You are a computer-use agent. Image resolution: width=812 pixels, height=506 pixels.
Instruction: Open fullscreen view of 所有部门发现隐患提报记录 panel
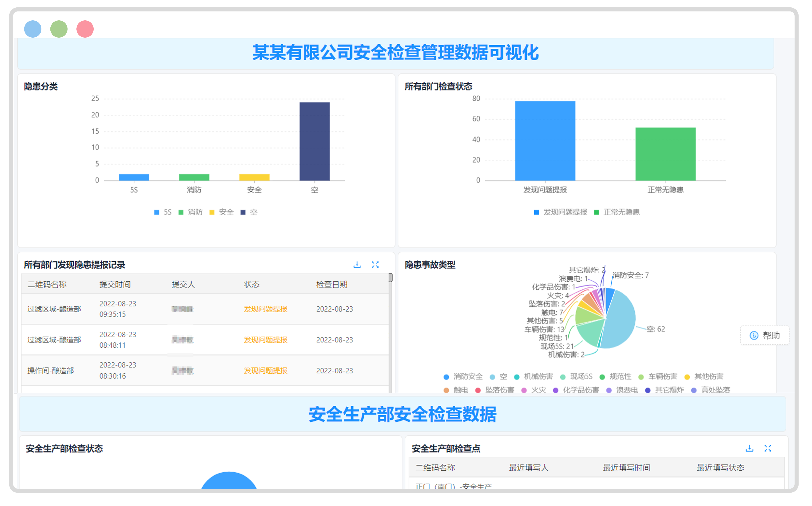coord(376,264)
